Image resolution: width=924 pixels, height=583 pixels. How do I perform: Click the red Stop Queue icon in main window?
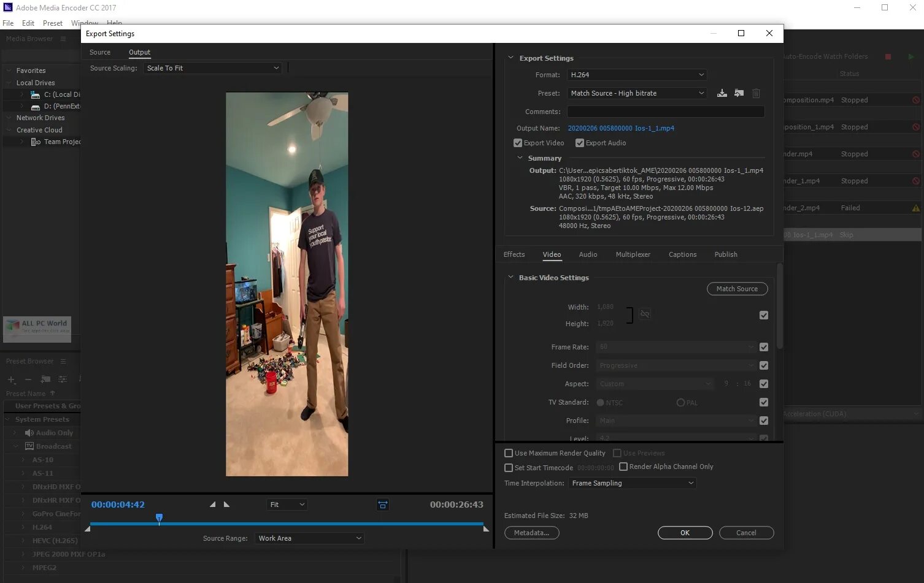[x=888, y=56]
